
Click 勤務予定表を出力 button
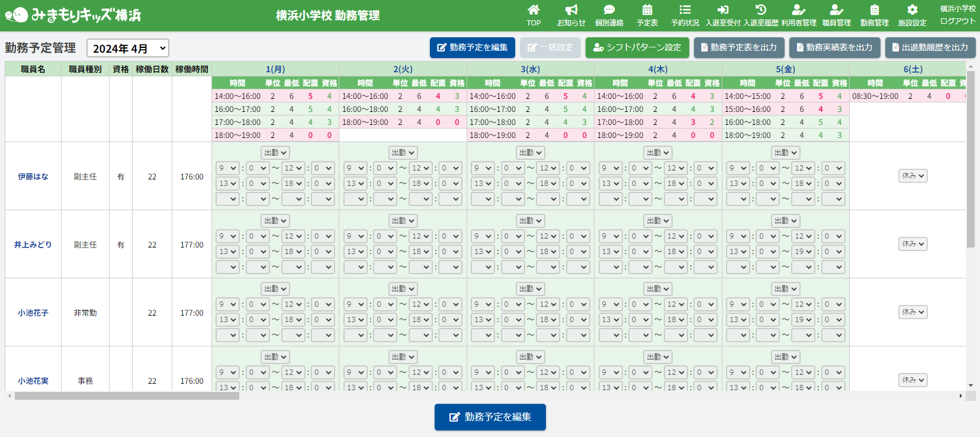pos(738,47)
